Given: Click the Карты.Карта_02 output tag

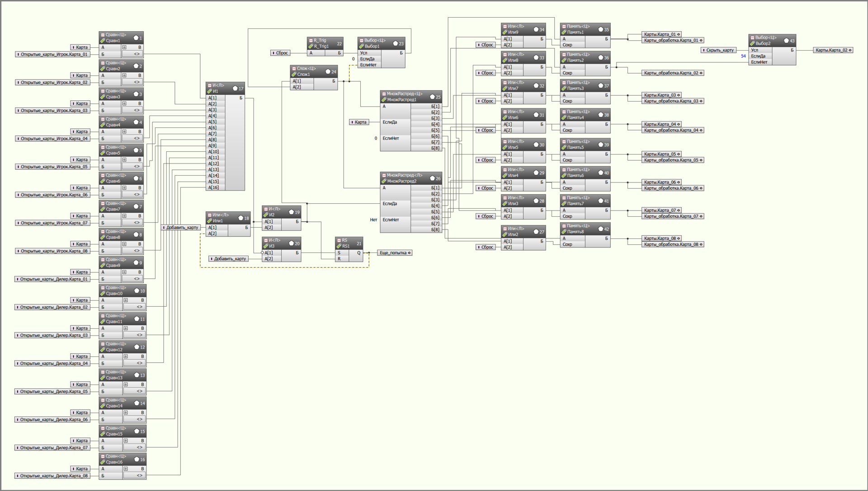Looking at the screenshot, I should coord(833,50).
